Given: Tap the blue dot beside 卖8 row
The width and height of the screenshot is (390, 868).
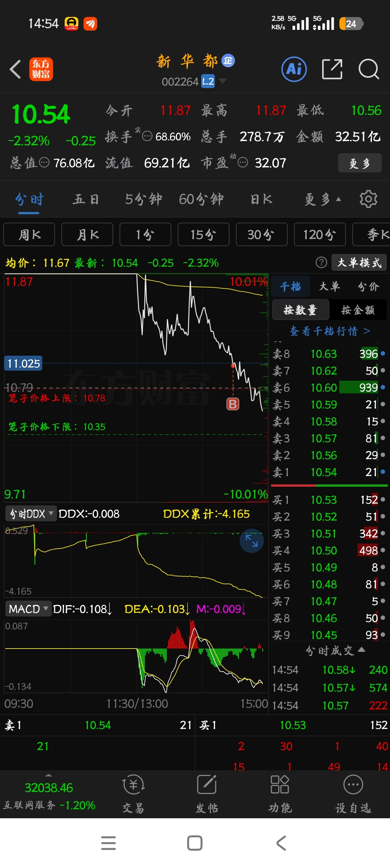Looking at the screenshot, I should point(383,353).
